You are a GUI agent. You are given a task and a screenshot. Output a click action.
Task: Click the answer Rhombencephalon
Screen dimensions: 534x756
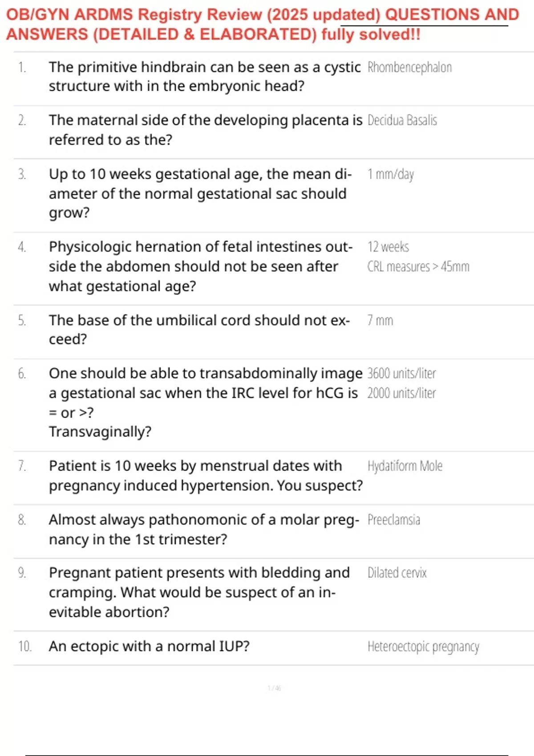(409, 68)
